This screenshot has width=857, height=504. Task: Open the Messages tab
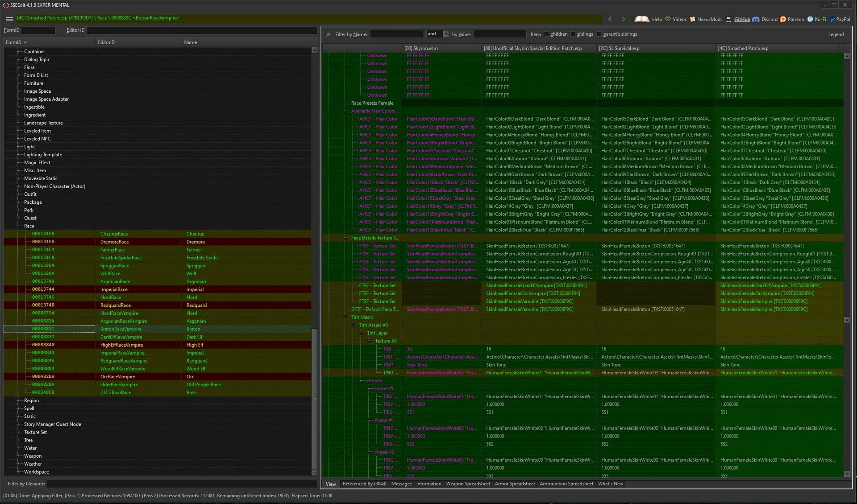point(401,484)
